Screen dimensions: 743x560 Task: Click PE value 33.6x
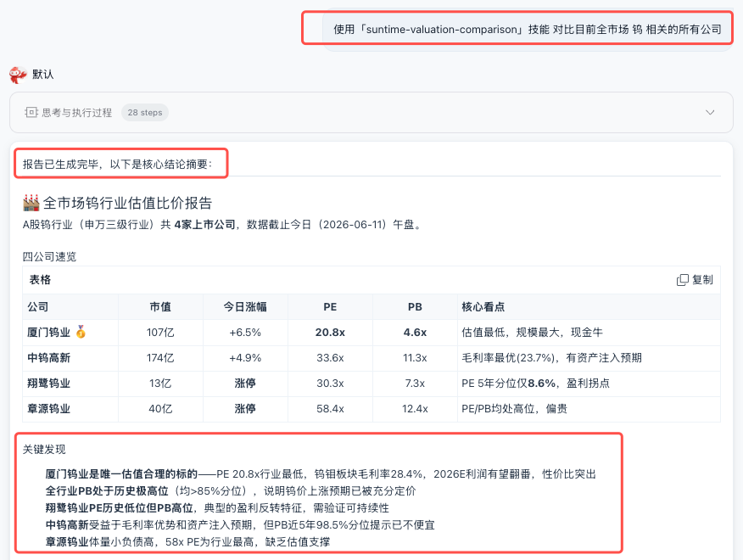tap(330, 358)
